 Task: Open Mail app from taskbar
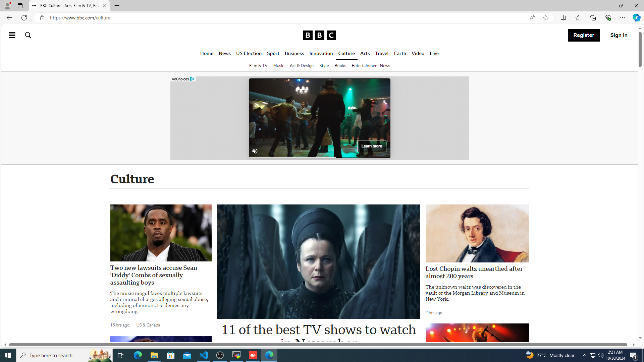point(187,355)
